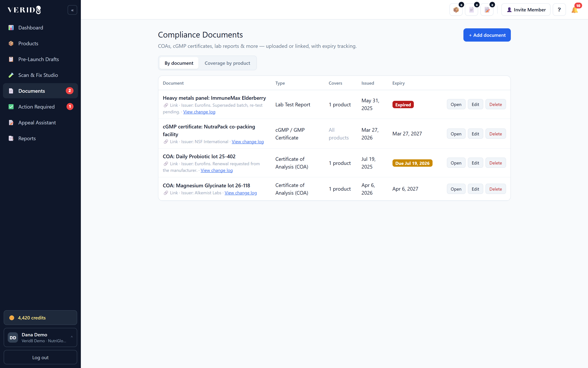This screenshot has height=368, width=588.
Task: Click the Expired status badge
Action: (403, 105)
